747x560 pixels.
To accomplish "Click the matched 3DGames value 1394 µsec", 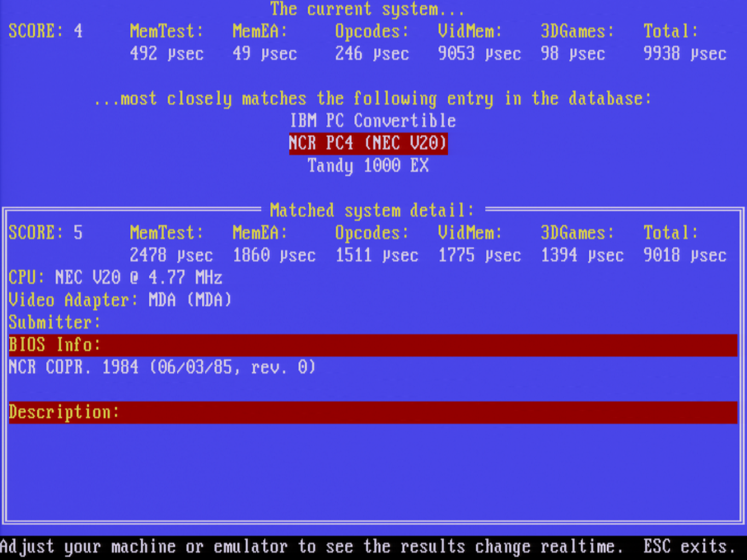I will click(x=582, y=255).
